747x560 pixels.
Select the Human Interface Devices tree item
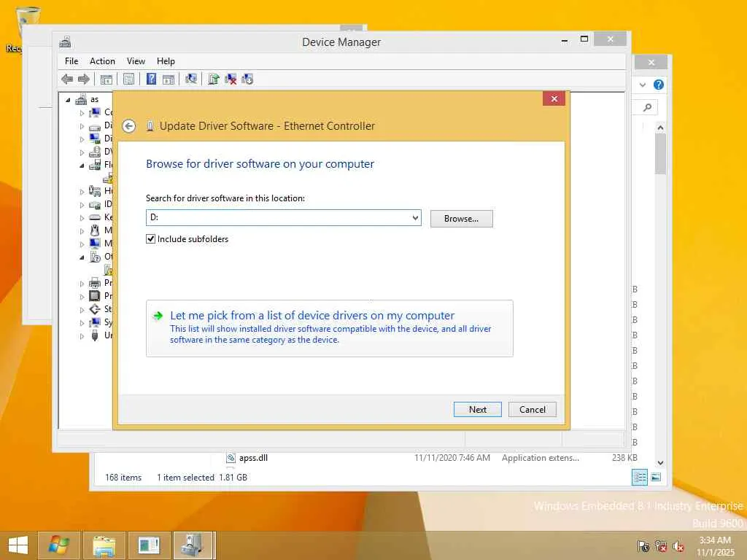[102, 192]
